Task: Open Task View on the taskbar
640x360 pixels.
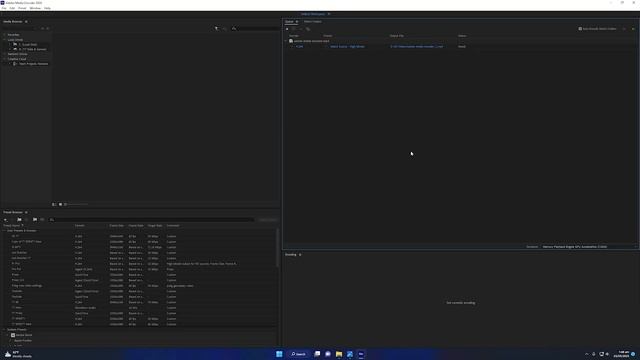Action: pos(317,354)
